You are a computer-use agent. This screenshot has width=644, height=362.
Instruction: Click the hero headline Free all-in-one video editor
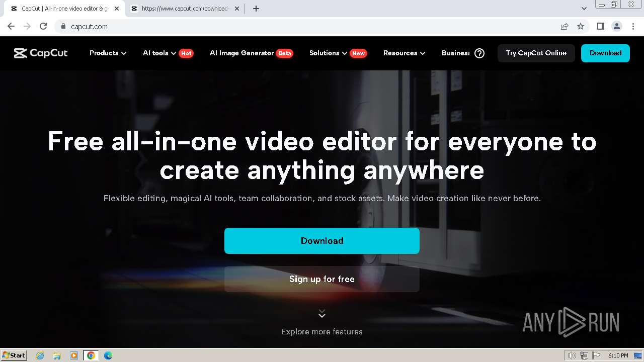(x=322, y=156)
